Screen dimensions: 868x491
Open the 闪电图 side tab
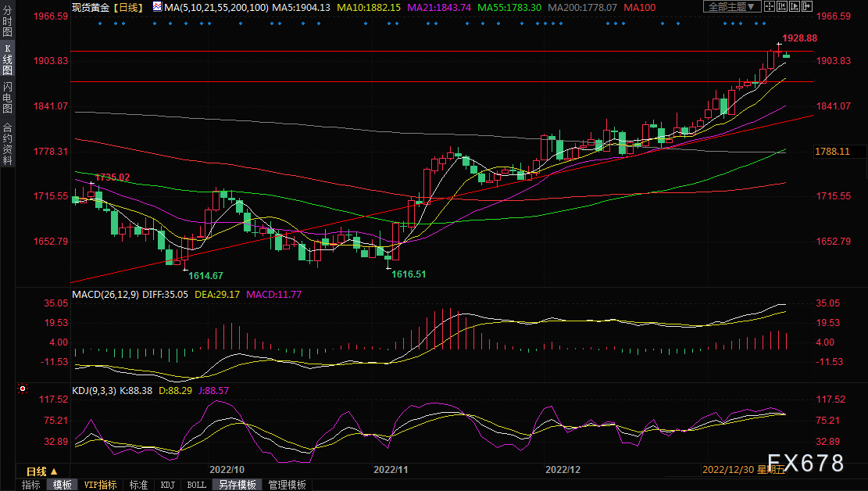pyautogui.click(x=7, y=98)
